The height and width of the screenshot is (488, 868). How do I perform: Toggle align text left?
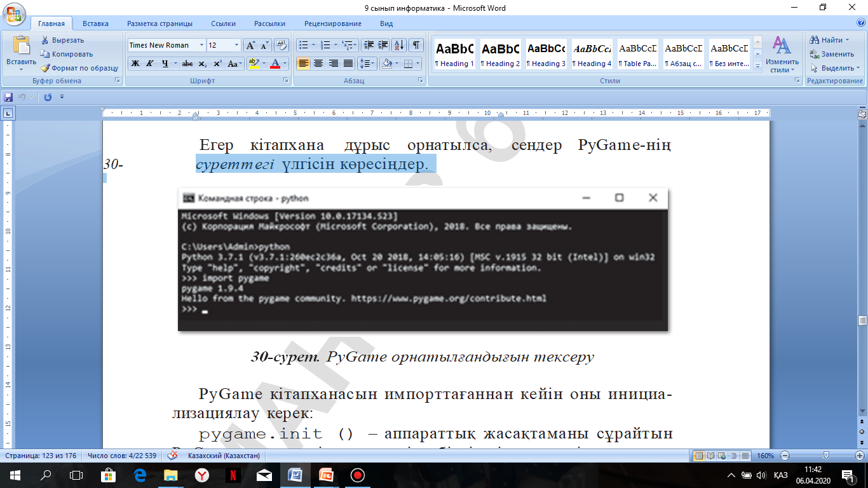point(303,64)
